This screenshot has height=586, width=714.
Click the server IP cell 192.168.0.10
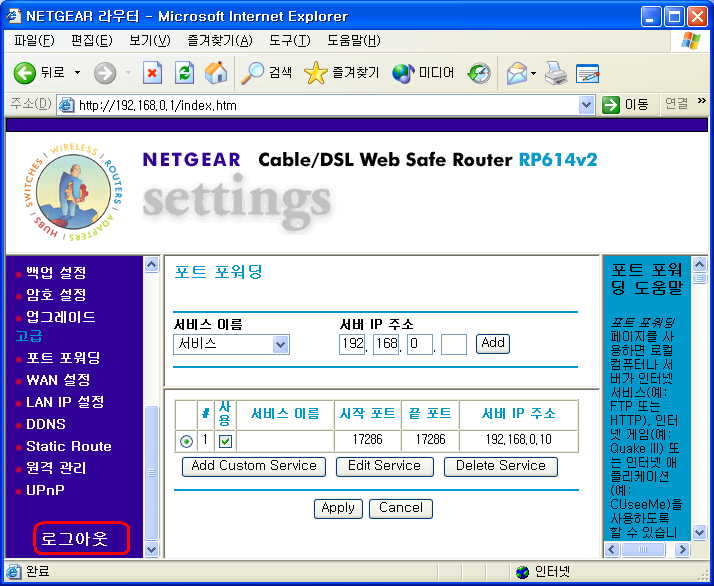[519, 440]
